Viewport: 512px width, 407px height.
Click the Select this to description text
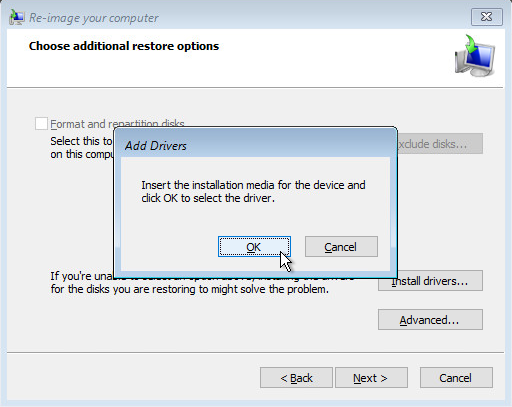click(x=82, y=147)
